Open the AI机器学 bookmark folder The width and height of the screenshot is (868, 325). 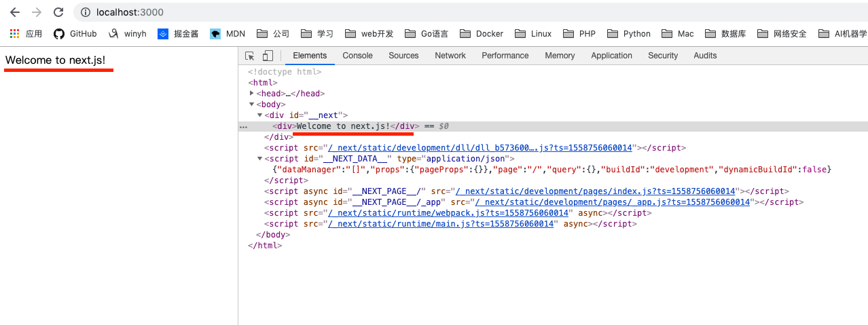click(x=842, y=33)
